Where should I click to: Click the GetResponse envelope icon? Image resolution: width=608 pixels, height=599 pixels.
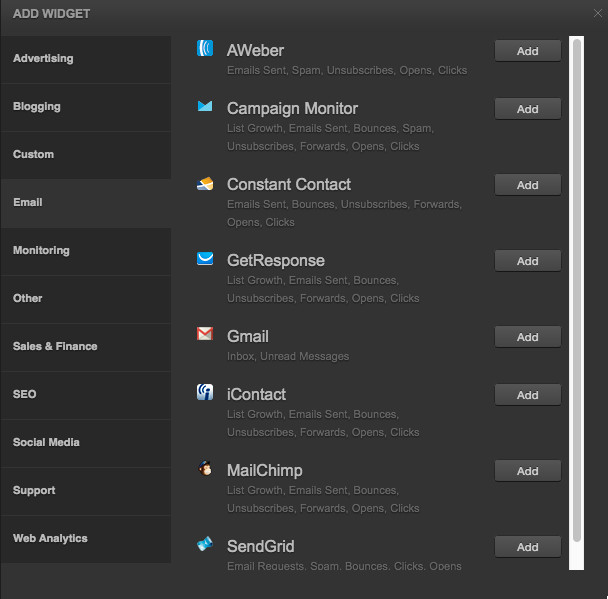(x=205, y=259)
